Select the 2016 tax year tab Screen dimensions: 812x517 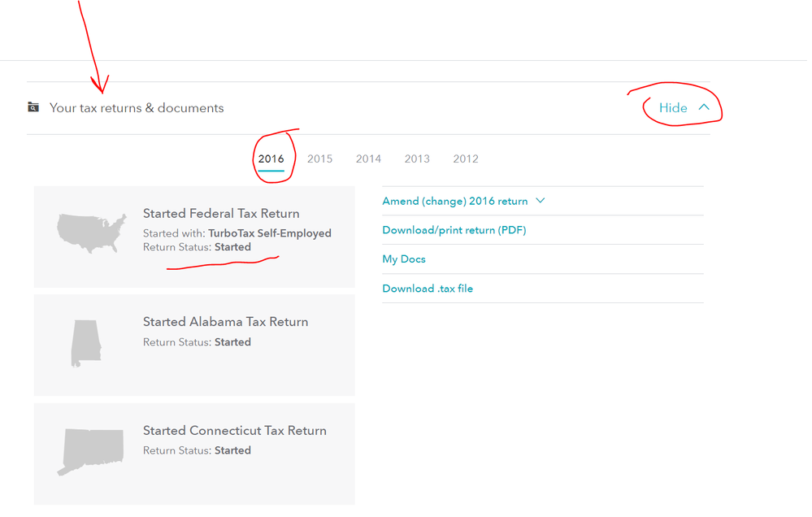[x=271, y=159]
